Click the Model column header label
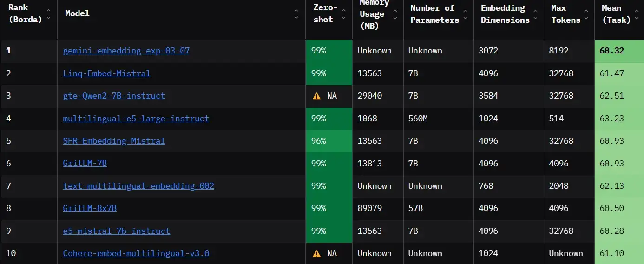Viewport: 644px width, 264px height. (78, 13)
